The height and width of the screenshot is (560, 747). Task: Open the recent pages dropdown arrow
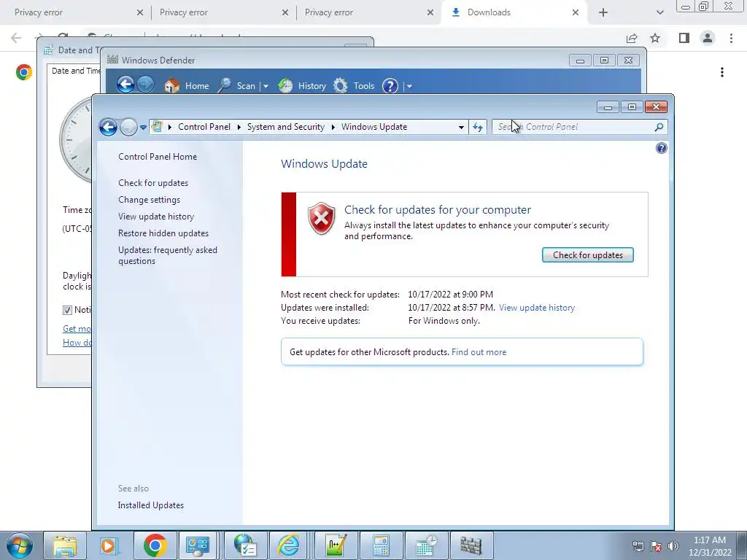tap(143, 128)
